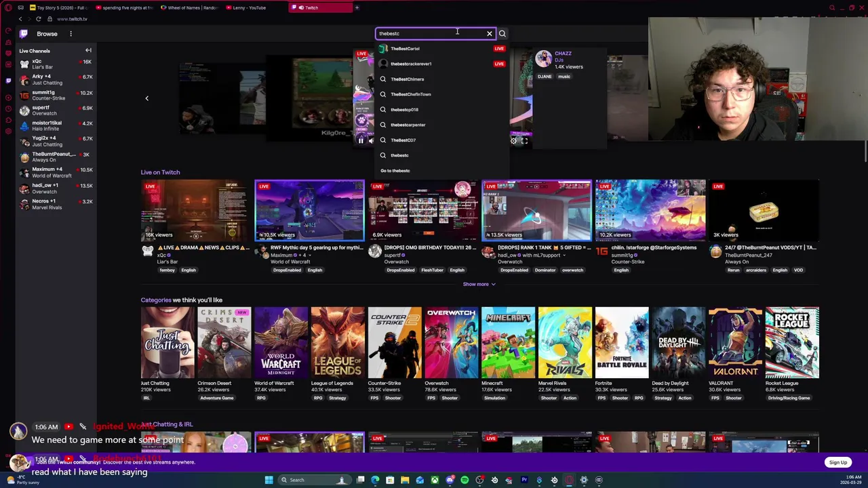Viewport: 868px width, 488px height.
Task: Open Rocket League category cover
Action: coord(792,342)
